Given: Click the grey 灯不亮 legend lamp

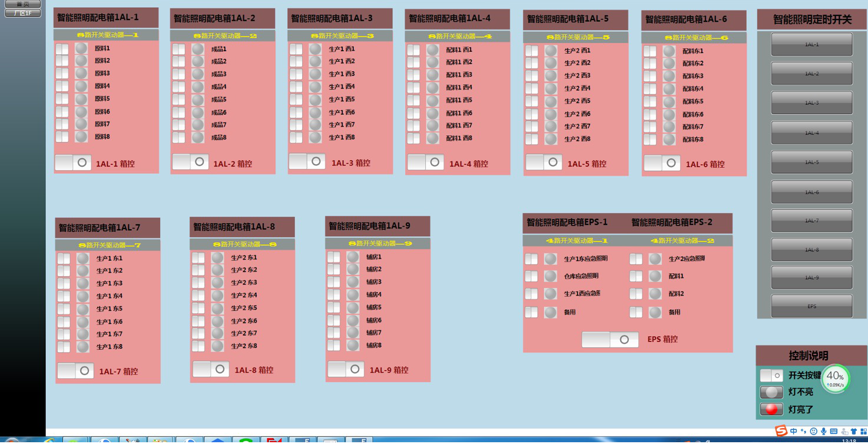Looking at the screenshot, I should [771, 392].
